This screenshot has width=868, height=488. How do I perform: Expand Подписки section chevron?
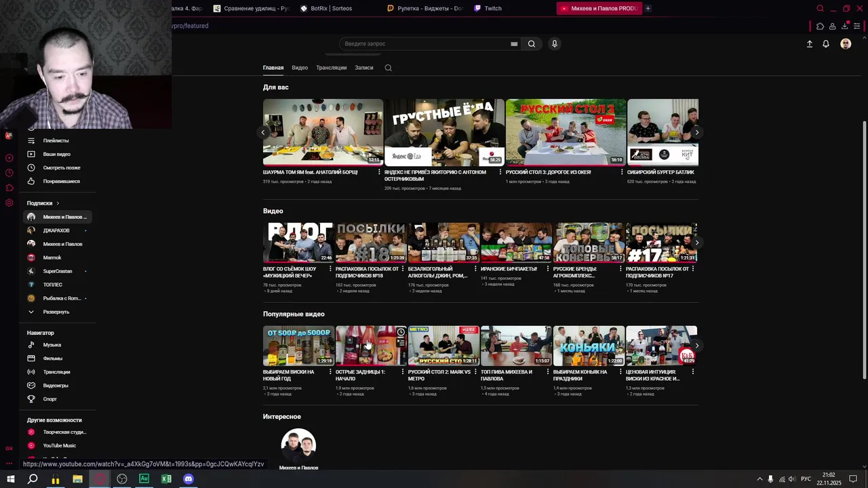tap(58, 203)
